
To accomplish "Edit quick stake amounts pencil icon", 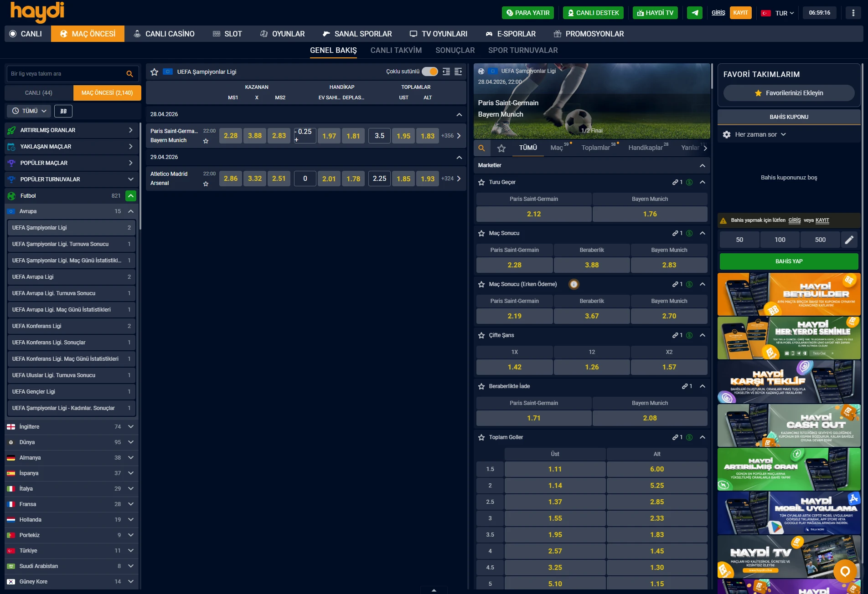I will tap(849, 240).
